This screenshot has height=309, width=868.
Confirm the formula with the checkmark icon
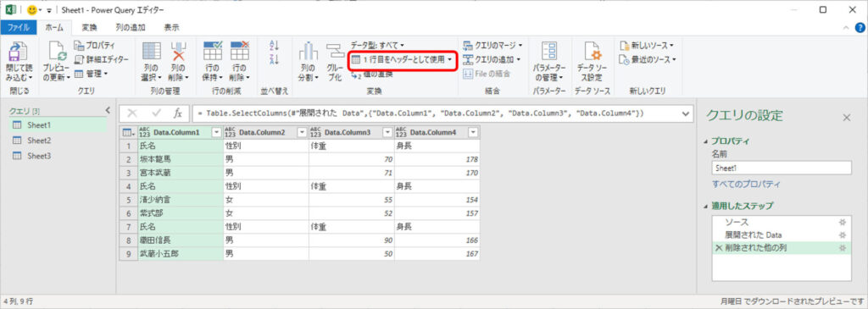pyautogui.click(x=156, y=113)
